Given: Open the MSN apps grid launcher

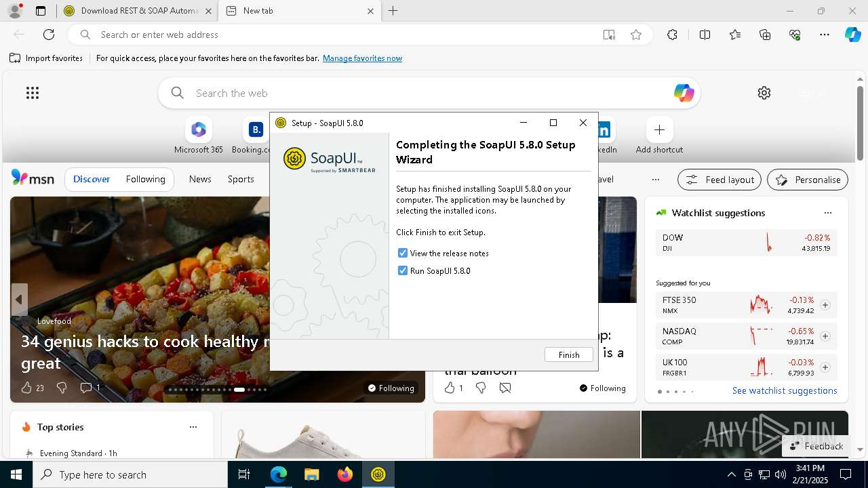Looking at the screenshot, I should (x=33, y=93).
